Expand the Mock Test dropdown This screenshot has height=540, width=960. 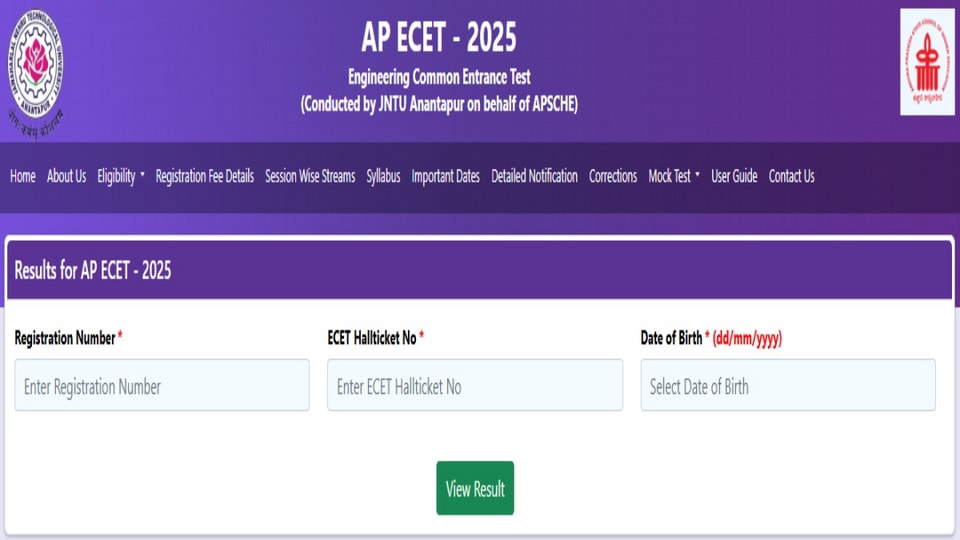click(x=674, y=176)
